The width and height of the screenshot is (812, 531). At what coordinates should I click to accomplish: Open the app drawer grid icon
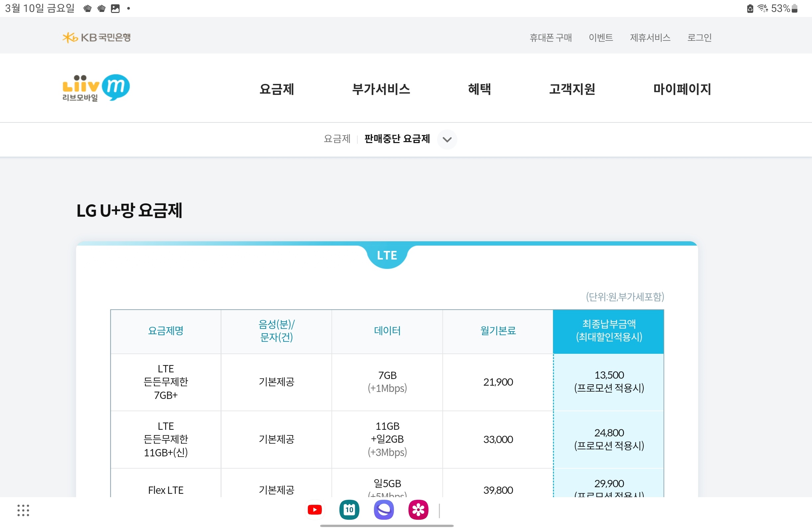pos(23,510)
